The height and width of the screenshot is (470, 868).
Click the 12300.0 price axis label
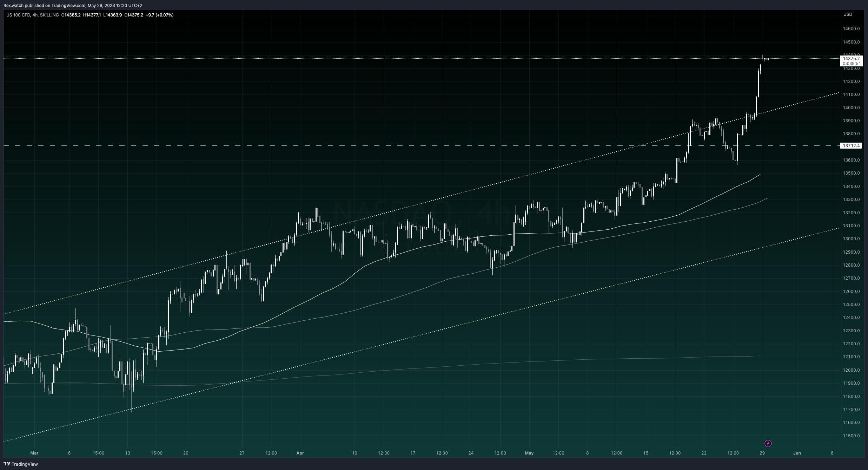pyautogui.click(x=851, y=331)
